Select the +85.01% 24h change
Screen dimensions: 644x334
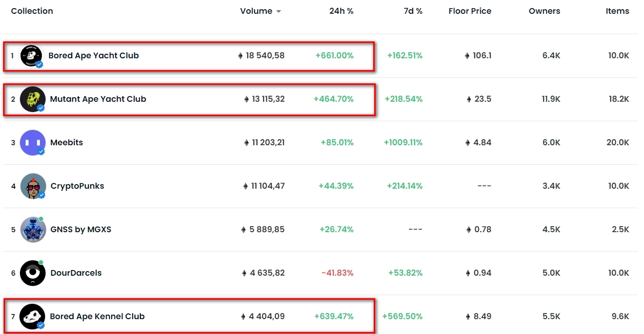pos(337,142)
